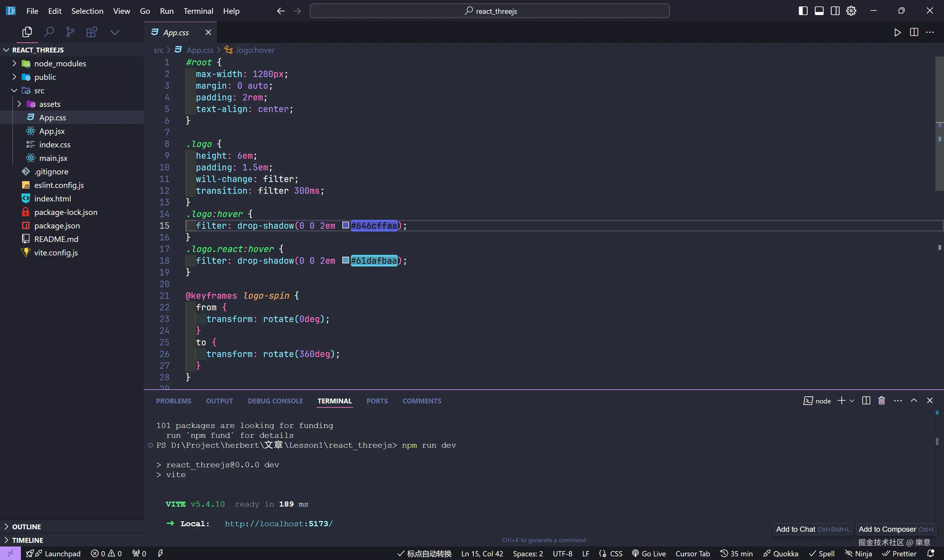Image resolution: width=944 pixels, height=560 pixels.
Task: Switch to the DEBUG CONSOLE tab
Action: [275, 401]
